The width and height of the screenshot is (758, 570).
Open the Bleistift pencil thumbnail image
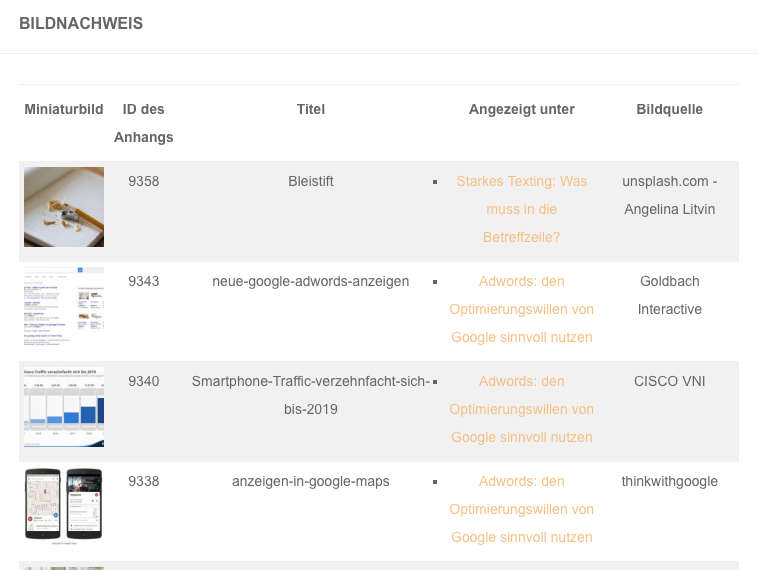coord(64,207)
